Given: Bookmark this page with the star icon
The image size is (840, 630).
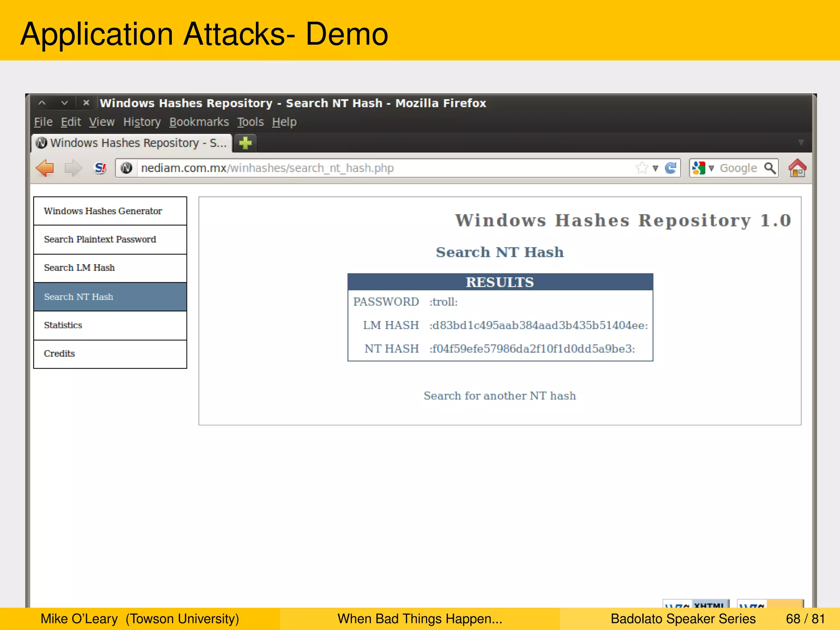Looking at the screenshot, I should click(641, 168).
